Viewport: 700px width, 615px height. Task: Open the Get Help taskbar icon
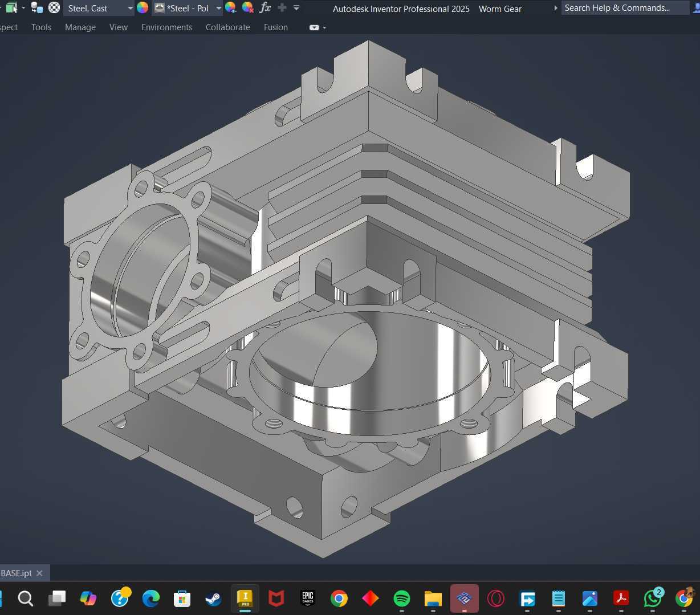(121, 598)
